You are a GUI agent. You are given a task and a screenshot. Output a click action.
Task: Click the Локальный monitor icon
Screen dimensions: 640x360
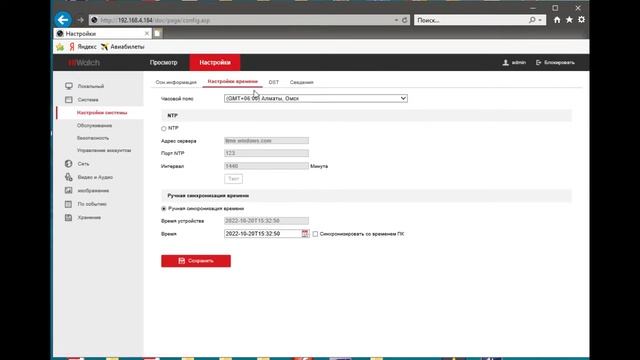click(x=69, y=86)
